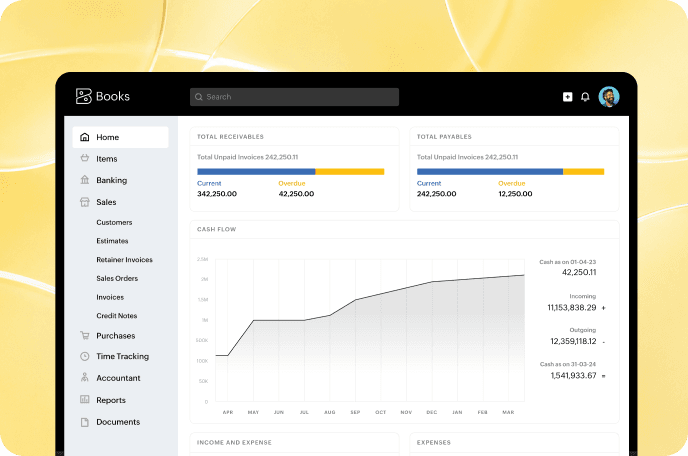Open Invoices under Sales

pyautogui.click(x=110, y=297)
